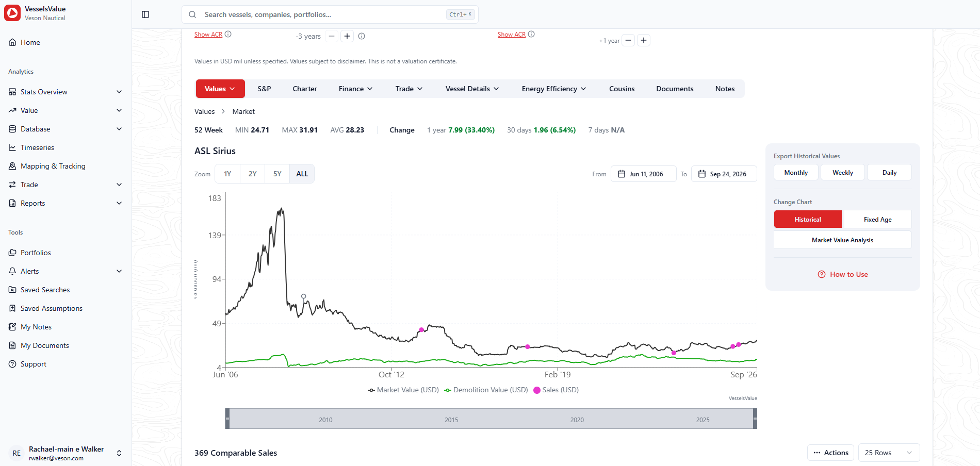This screenshot has width=980, height=466.
Task: Select the Historical chart mode
Action: [x=808, y=219]
